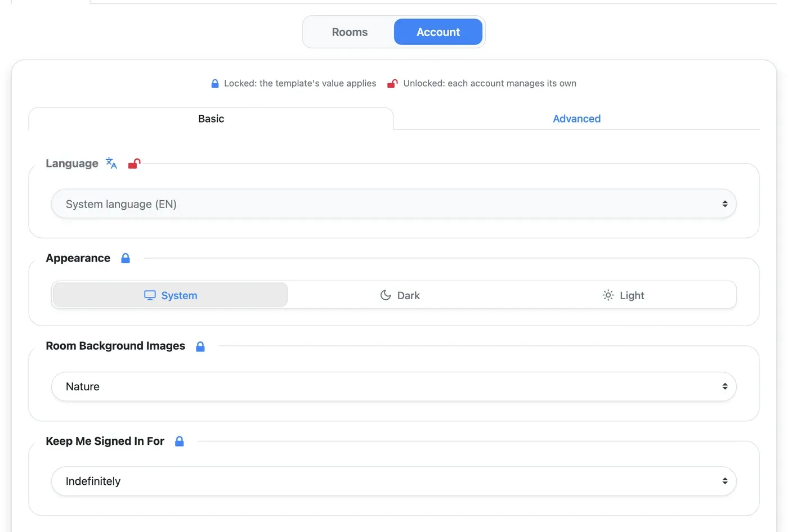
Task: Choose the Dark appearance option
Action: (400, 295)
